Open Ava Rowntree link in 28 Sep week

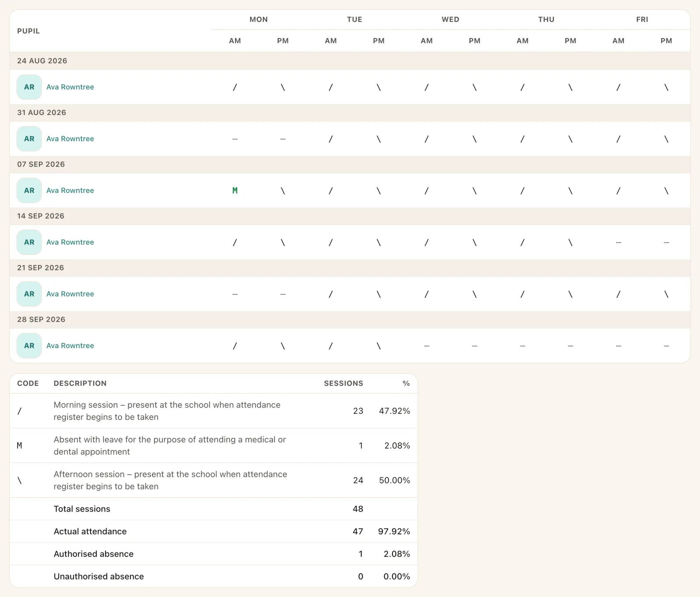70,346
